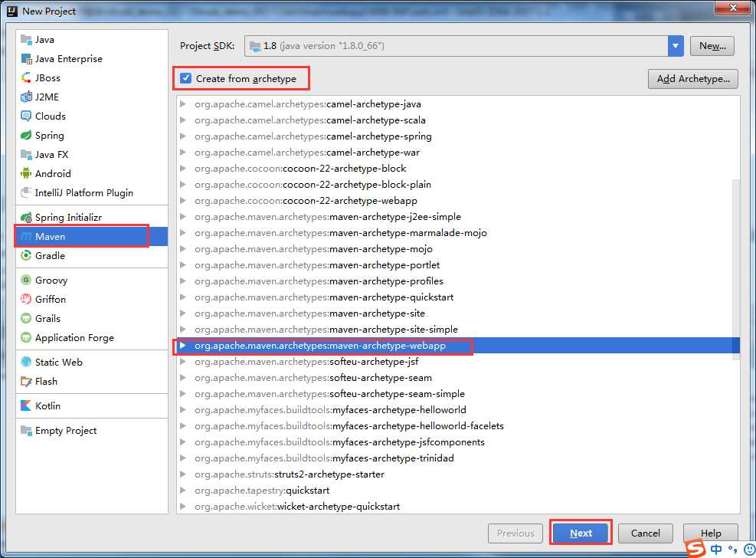Click the Application Forge icon
This screenshot has width=756, height=558.
tap(26, 337)
